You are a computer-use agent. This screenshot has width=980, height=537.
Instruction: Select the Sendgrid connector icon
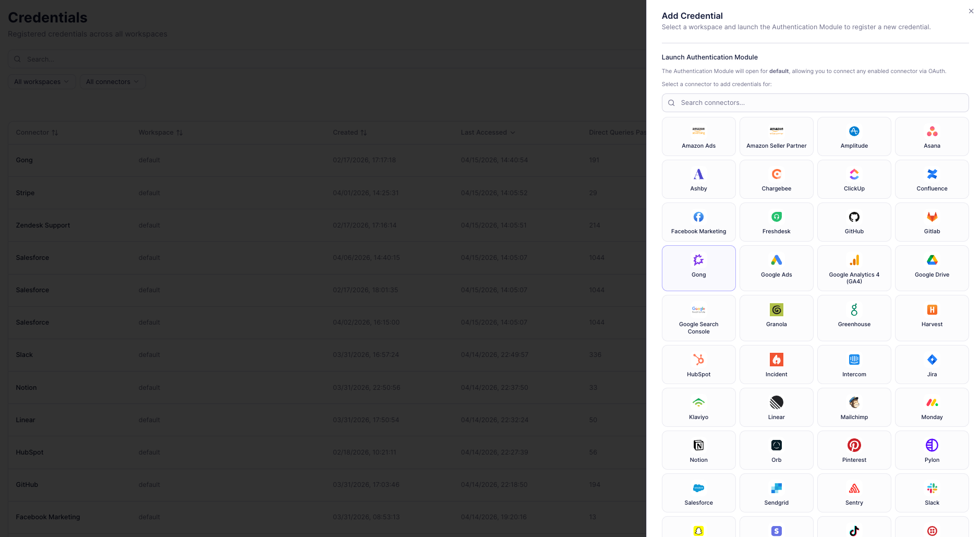[776, 488]
